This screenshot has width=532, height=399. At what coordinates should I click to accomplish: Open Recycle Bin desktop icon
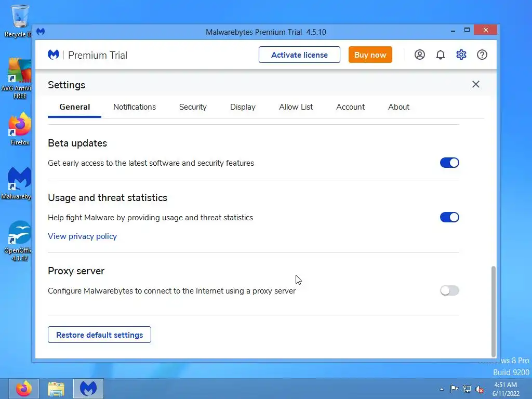[x=18, y=21]
